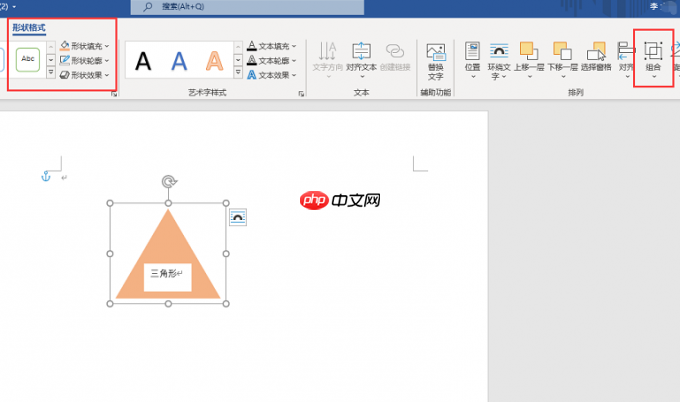Click the text outline A icon
The width and height of the screenshot is (680, 402).
tap(252, 60)
